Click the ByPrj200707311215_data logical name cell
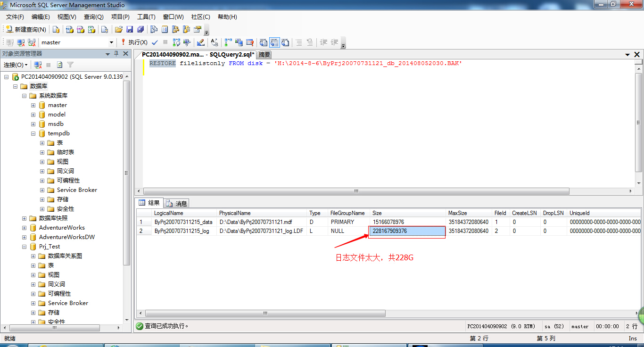The height and width of the screenshot is (347, 644). click(x=184, y=222)
